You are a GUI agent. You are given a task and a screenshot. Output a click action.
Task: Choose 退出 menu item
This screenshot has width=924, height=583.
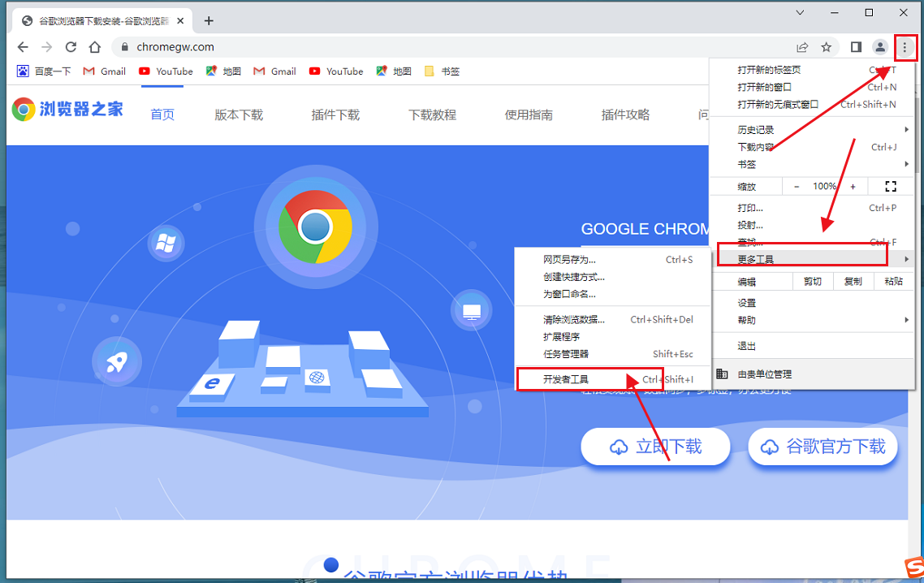(x=813, y=346)
